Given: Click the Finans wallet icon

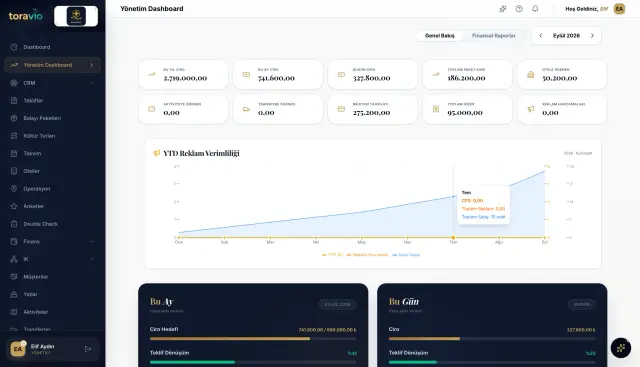Looking at the screenshot, I should click(x=14, y=241).
